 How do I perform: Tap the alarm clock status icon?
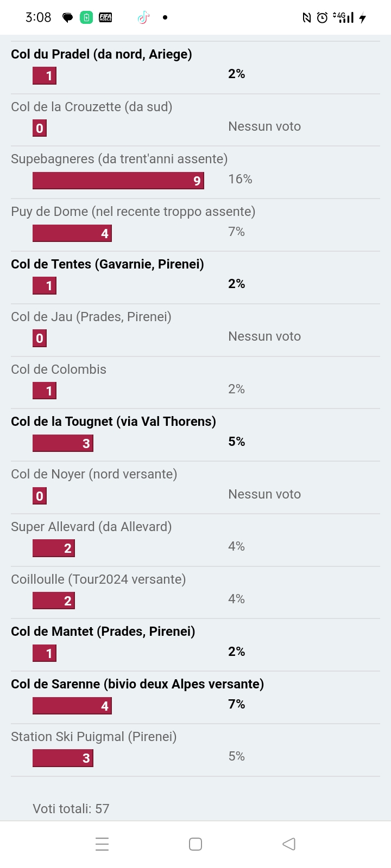(322, 18)
